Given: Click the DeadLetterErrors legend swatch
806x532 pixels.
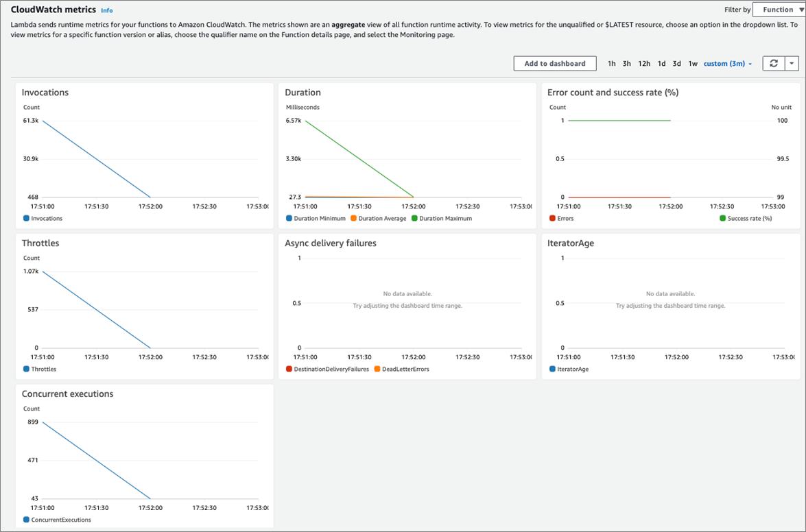Looking at the screenshot, I should pos(377,370).
